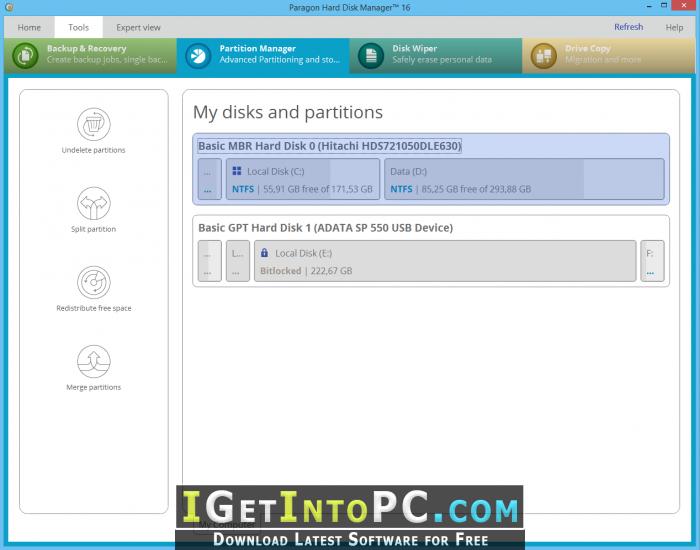This screenshot has width=700, height=550.
Task: Click the Merge partitions icon
Action: tap(93, 361)
